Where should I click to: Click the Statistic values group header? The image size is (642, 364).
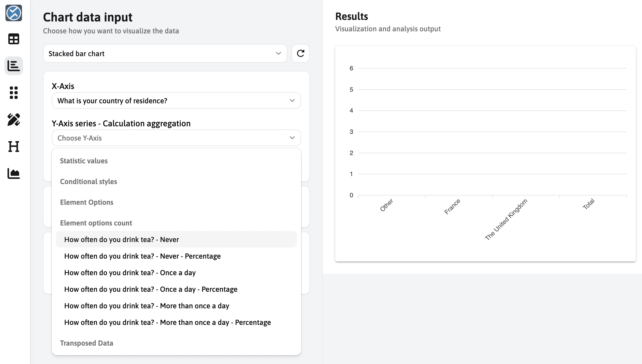tap(84, 161)
